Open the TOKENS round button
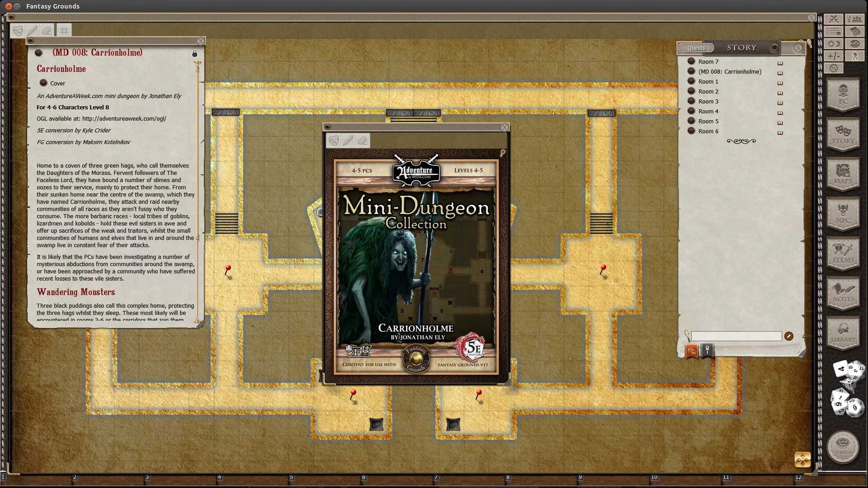Viewport: 868px width, 488px height. (x=843, y=447)
